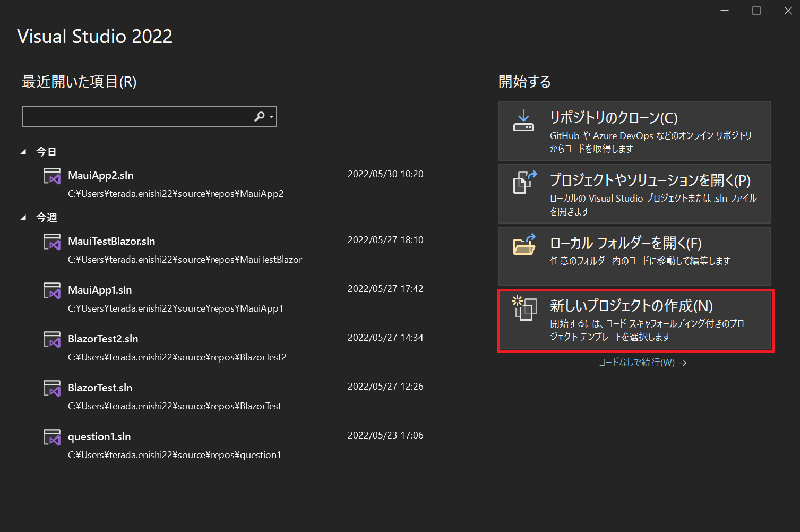This screenshot has width=800, height=532.
Task: Open リポジトリのクローン(C)
Action: click(634, 131)
